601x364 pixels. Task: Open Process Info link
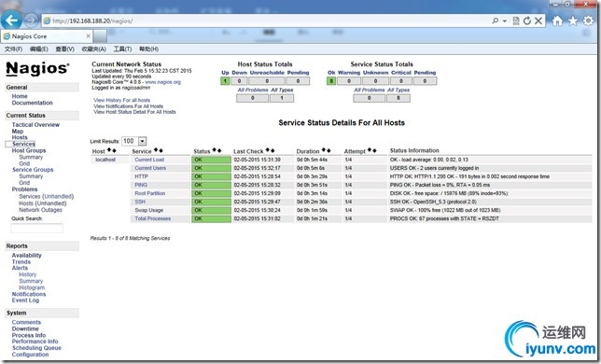point(29,335)
